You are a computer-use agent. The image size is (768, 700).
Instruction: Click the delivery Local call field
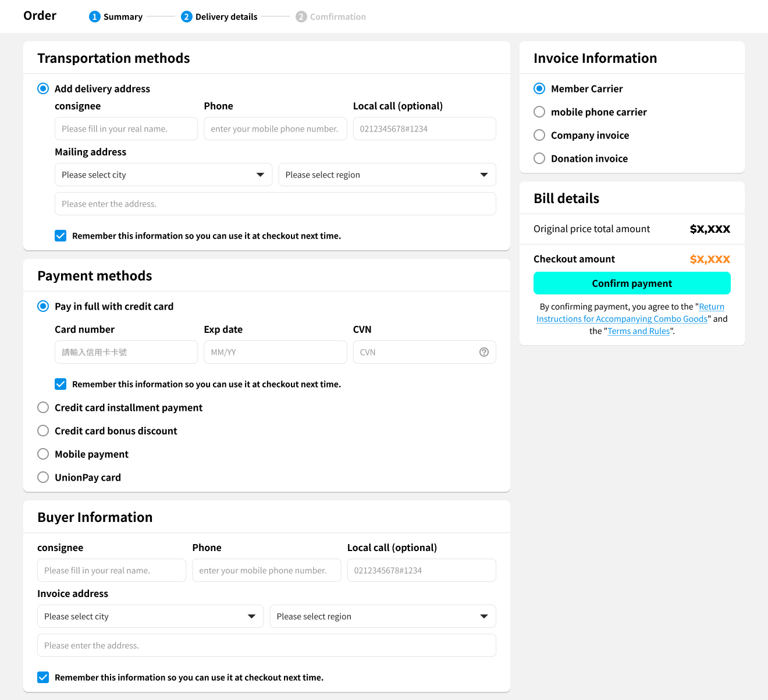[x=425, y=129]
